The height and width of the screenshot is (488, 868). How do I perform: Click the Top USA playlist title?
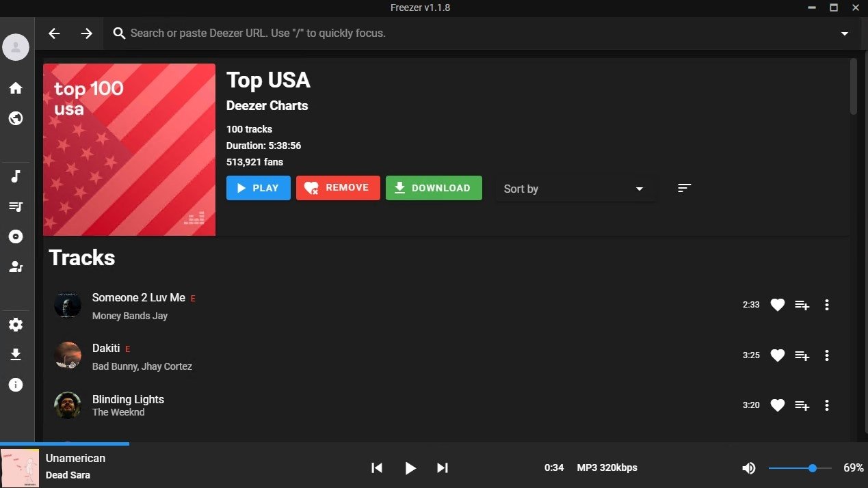tap(268, 80)
